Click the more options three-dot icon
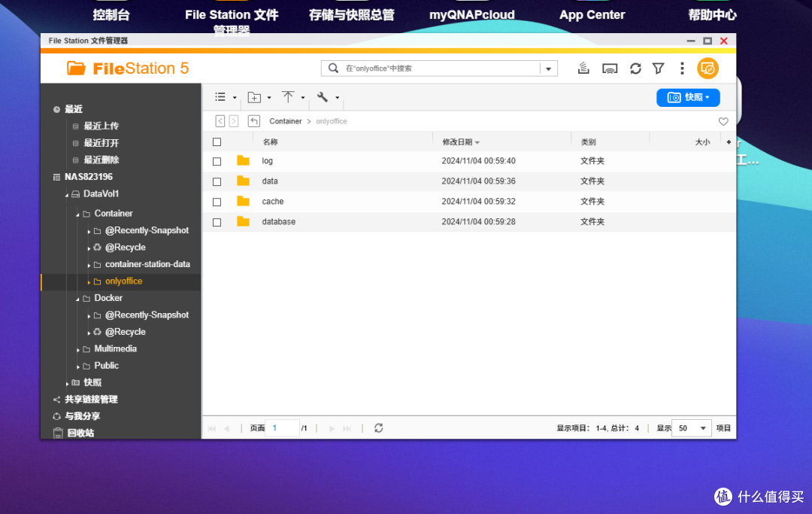Screen dimensions: 812x514 pyautogui.click(x=682, y=68)
